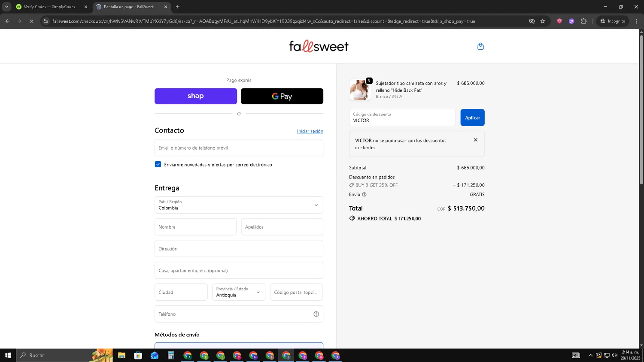
Task: Click the Código de descuento field
Action: click(x=402, y=118)
